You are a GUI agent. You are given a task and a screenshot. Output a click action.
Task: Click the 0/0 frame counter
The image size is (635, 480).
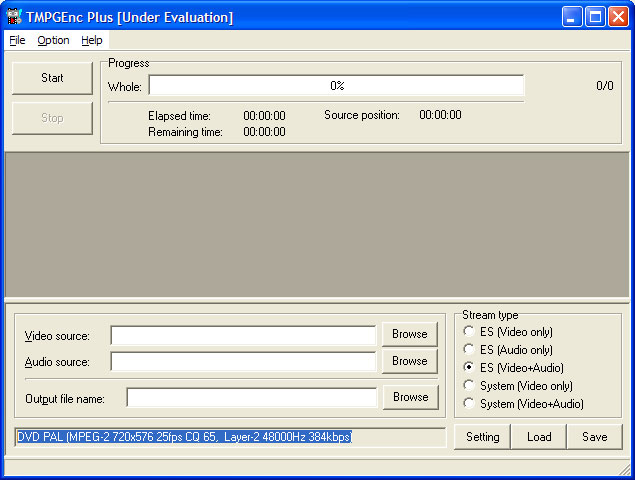pyautogui.click(x=605, y=85)
